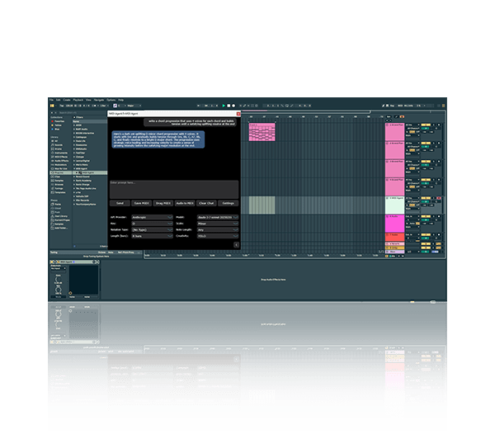This screenshot has height=448, width=495.
Task: Click the Favorites collection in the browser
Action: point(61,121)
